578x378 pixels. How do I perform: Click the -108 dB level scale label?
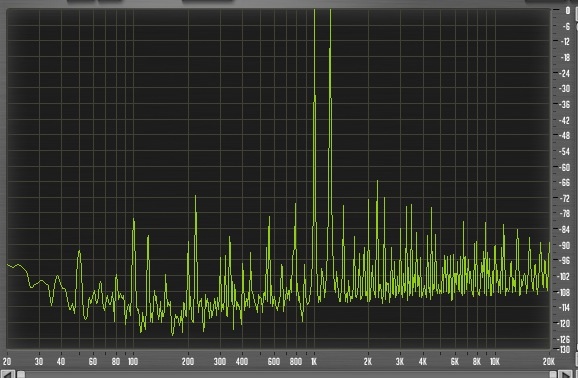pyautogui.click(x=564, y=292)
